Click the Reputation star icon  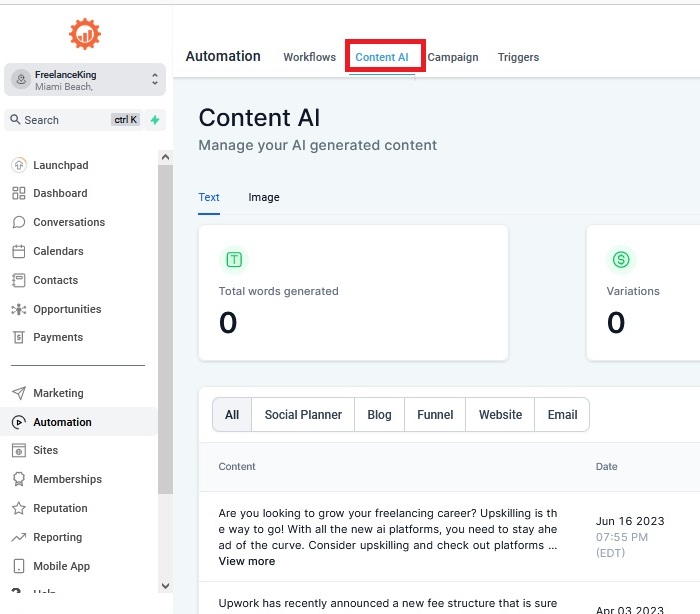pyautogui.click(x=18, y=508)
